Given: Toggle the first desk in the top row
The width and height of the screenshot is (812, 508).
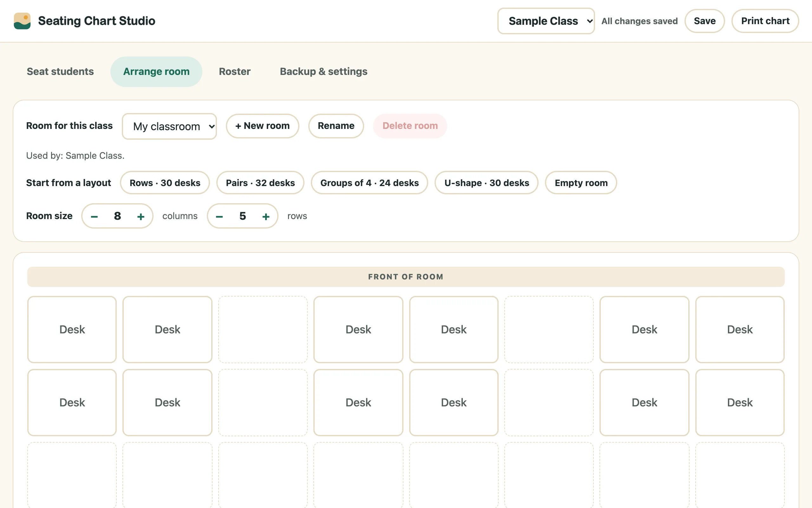Looking at the screenshot, I should click(72, 329).
